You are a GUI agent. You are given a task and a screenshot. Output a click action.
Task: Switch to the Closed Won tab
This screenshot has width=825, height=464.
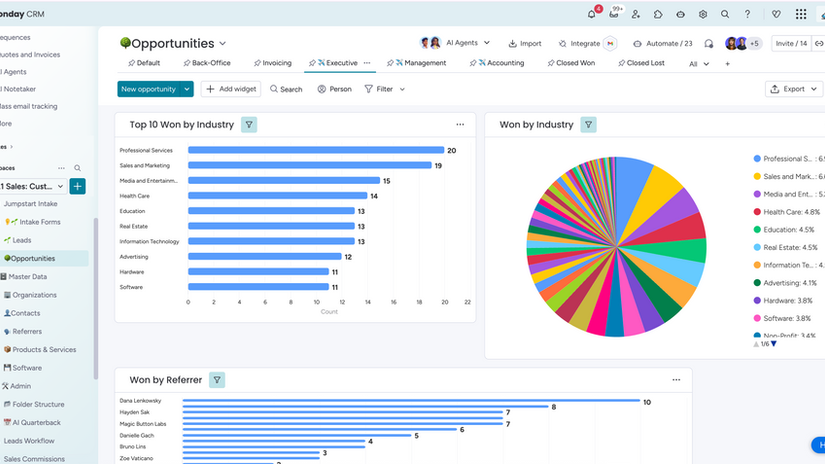coord(571,63)
